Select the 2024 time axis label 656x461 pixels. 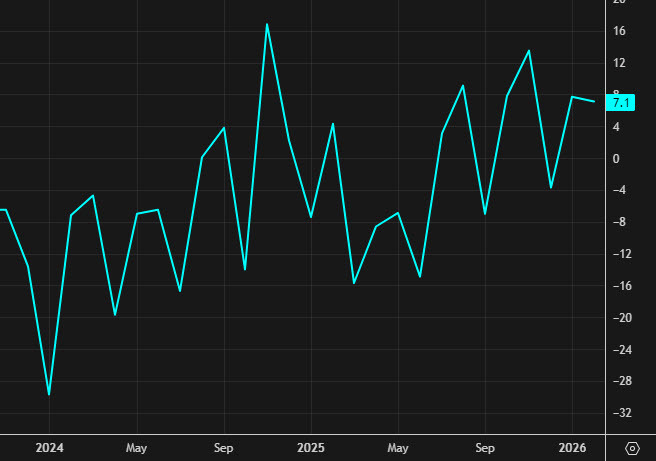(x=49, y=447)
